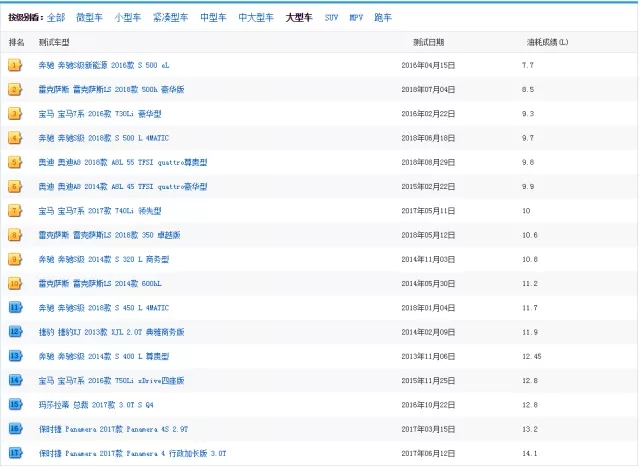Open 宝马7系 2016款 750Li xDrive link
This screenshot has height=468, width=640.
click(x=111, y=381)
